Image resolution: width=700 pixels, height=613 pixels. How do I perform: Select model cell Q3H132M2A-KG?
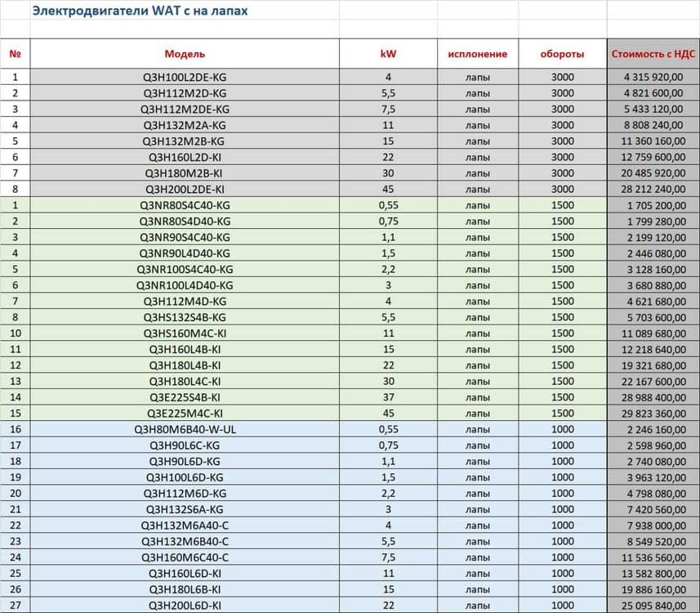185,125
